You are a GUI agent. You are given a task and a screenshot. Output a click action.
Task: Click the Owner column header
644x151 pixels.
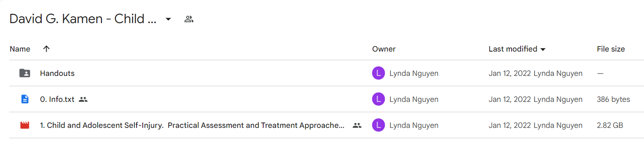[x=384, y=49]
